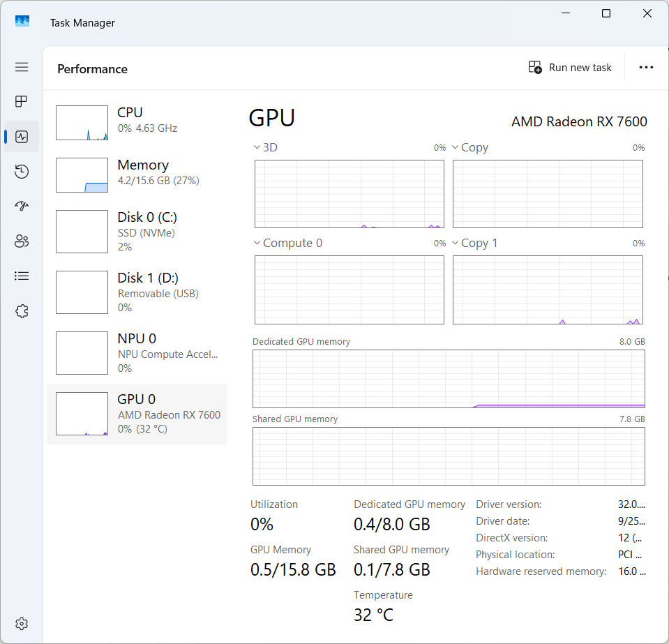Screen dimensions: 669x644
Task: Open Task Manager settings gear
Action: click(x=22, y=623)
